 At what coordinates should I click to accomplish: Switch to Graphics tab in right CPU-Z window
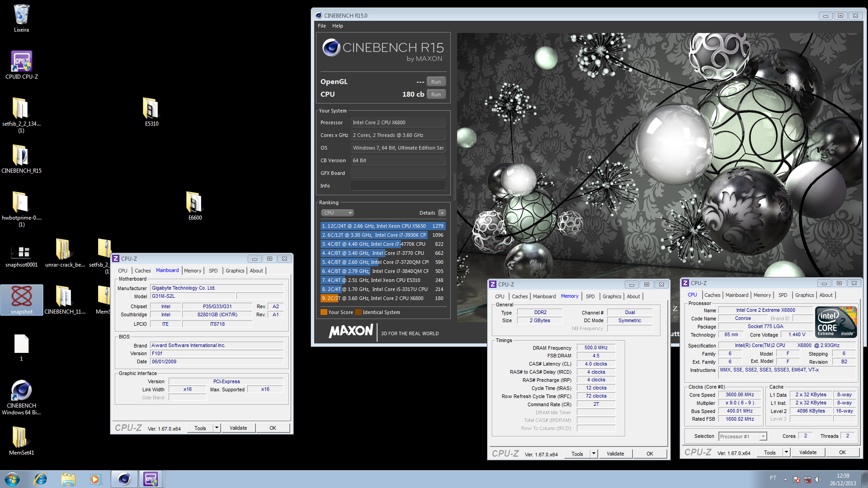tap(805, 295)
